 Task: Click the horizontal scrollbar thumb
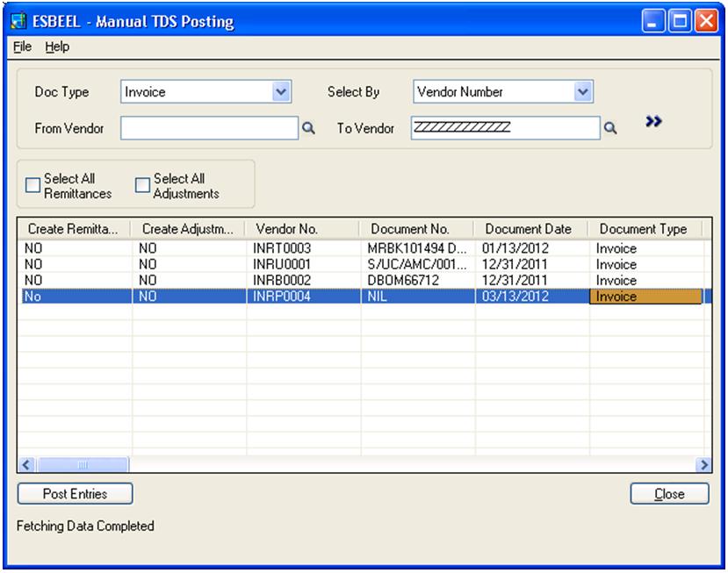click(83, 464)
